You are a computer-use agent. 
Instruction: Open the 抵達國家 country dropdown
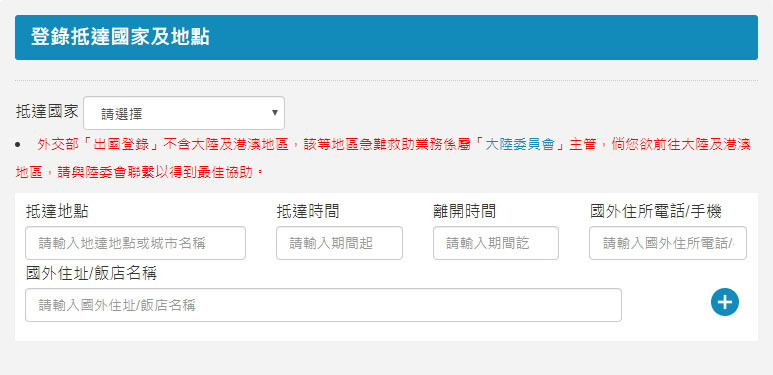tap(184, 113)
